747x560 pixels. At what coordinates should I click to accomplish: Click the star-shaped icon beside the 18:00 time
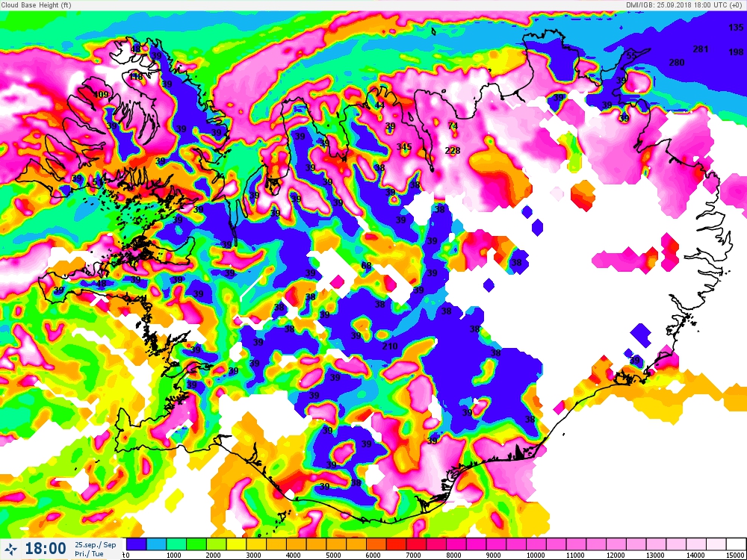pyautogui.click(x=13, y=548)
